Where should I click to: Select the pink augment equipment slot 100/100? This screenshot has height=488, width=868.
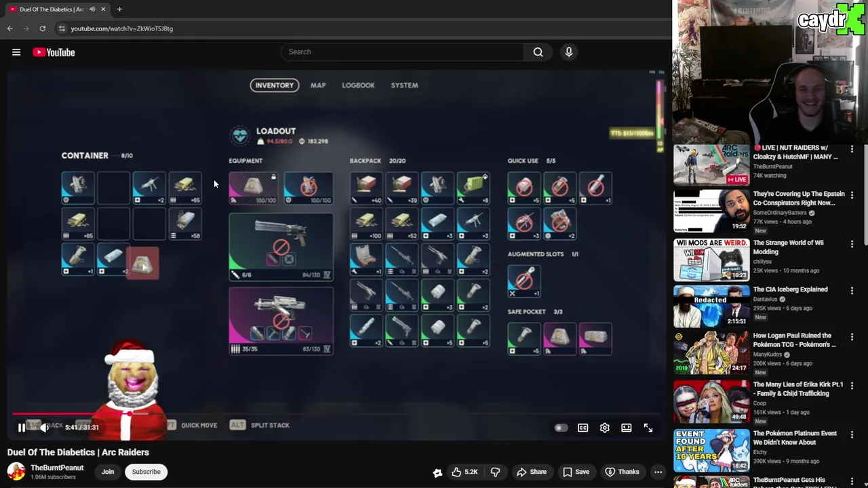[x=253, y=188]
